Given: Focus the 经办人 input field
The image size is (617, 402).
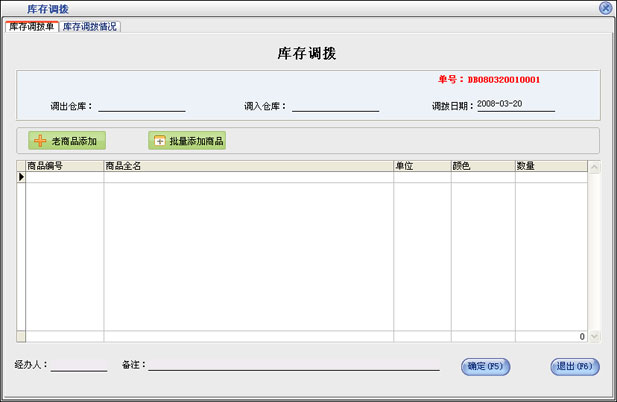Looking at the screenshot, I should [x=79, y=365].
